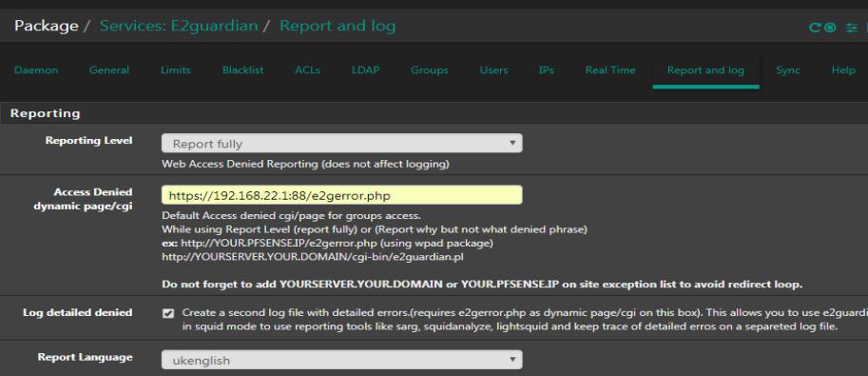Switch to ACLs tab
This screenshot has height=376, width=868.
pyautogui.click(x=308, y=70)
